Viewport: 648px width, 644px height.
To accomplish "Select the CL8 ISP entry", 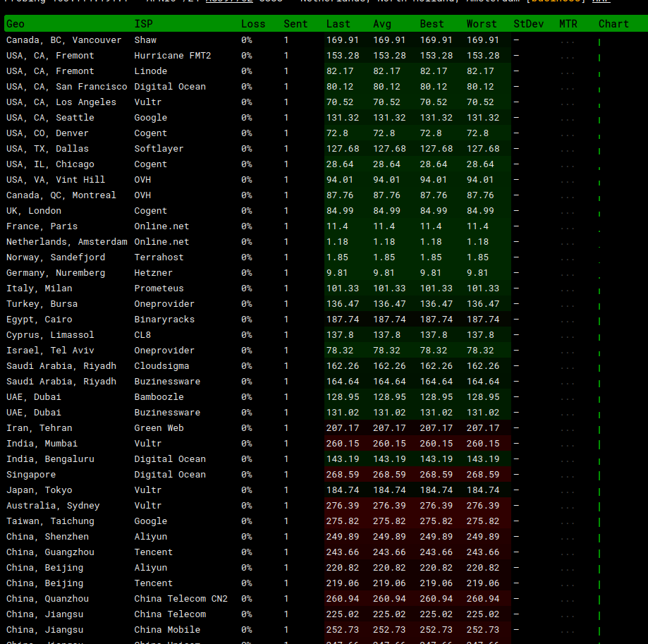I will 142,335.
